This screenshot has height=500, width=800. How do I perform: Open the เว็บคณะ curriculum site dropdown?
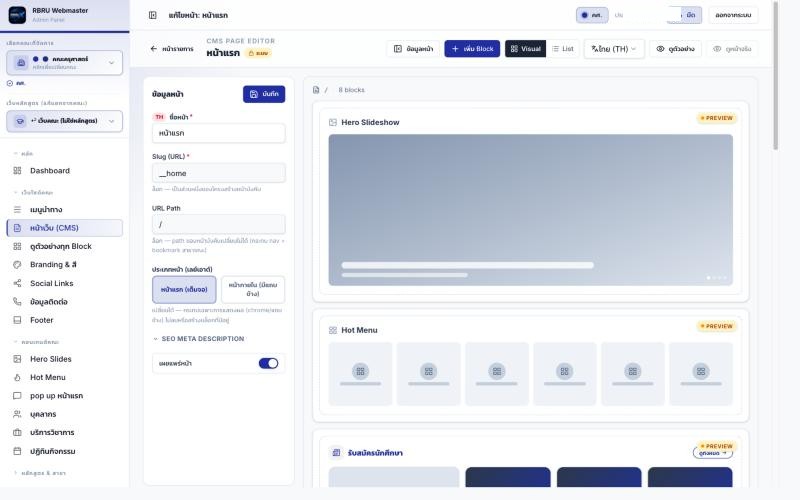click(x=64, y=121)
